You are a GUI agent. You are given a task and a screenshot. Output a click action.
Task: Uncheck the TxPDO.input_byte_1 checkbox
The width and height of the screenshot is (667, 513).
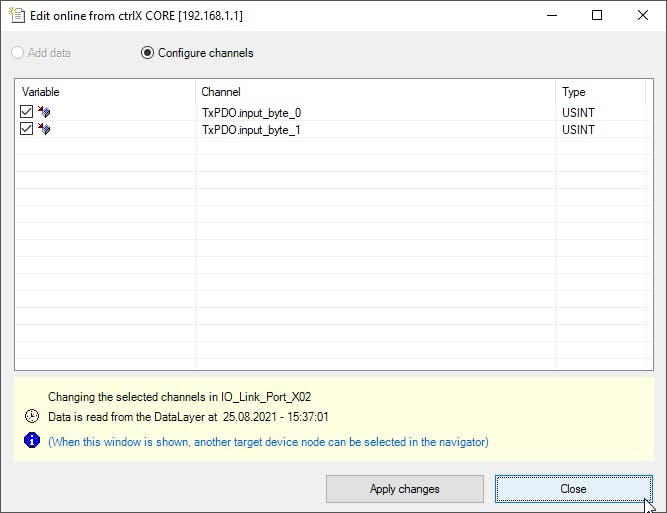tap(26, 128)
